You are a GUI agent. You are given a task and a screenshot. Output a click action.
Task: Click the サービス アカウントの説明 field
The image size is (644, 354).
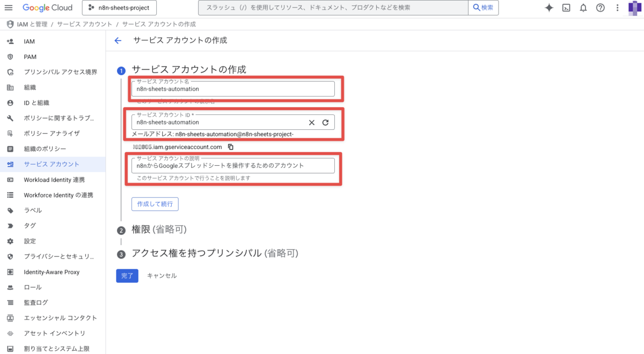pos(233,166)
